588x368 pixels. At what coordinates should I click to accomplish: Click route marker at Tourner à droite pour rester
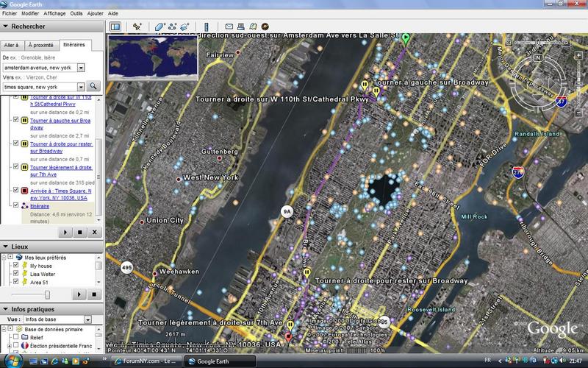tap(306, 273)
